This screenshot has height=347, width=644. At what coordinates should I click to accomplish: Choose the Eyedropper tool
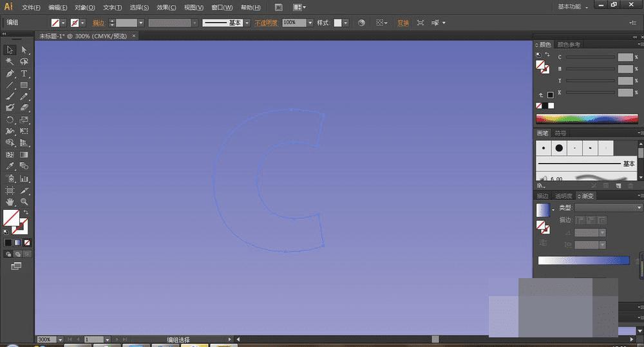click(x=10, y=166)
